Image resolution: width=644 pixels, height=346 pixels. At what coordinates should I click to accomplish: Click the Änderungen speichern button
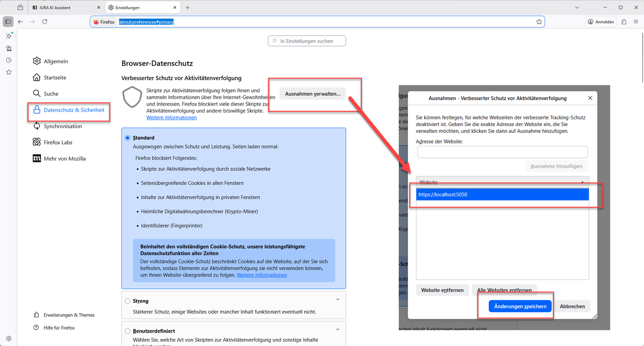(520, 306)
